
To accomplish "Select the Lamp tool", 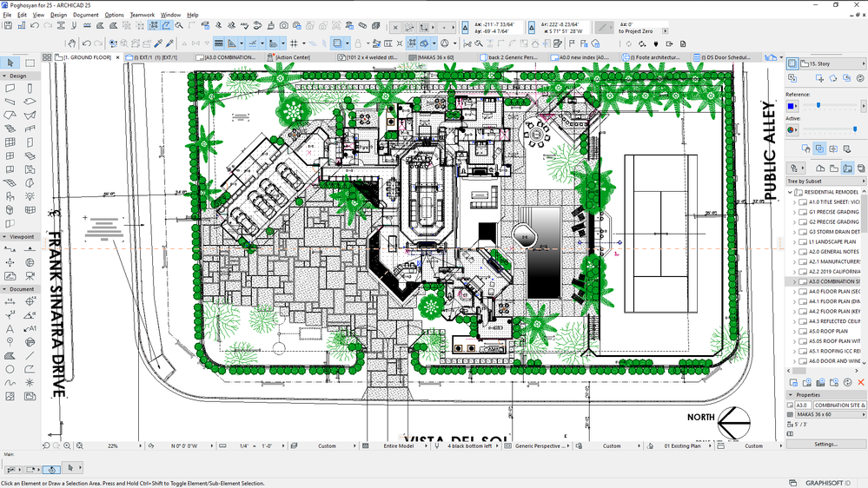I will point(30,196).
